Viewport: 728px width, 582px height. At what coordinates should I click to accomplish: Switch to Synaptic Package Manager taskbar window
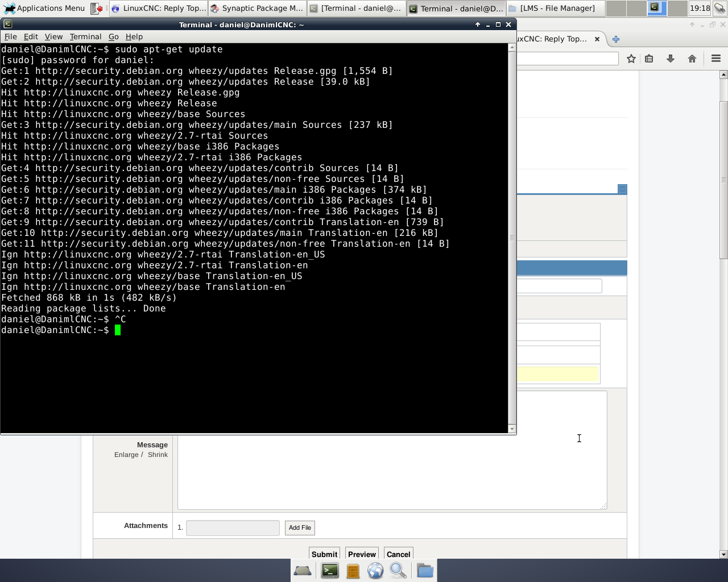(x=257, y=8)
